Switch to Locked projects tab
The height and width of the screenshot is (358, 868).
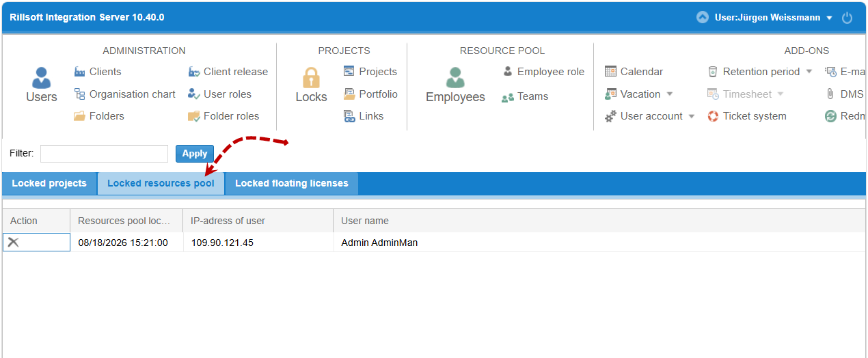[49, 184]
